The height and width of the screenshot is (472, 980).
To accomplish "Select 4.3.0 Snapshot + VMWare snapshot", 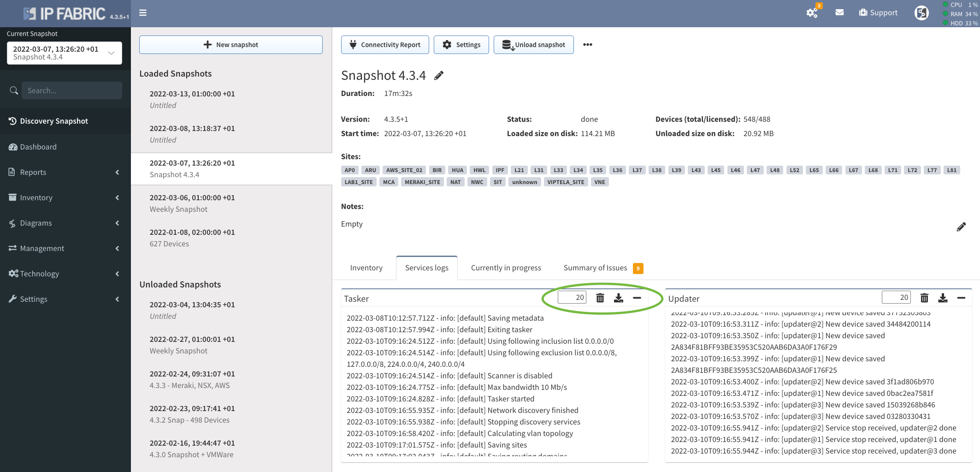I will 231,449.
